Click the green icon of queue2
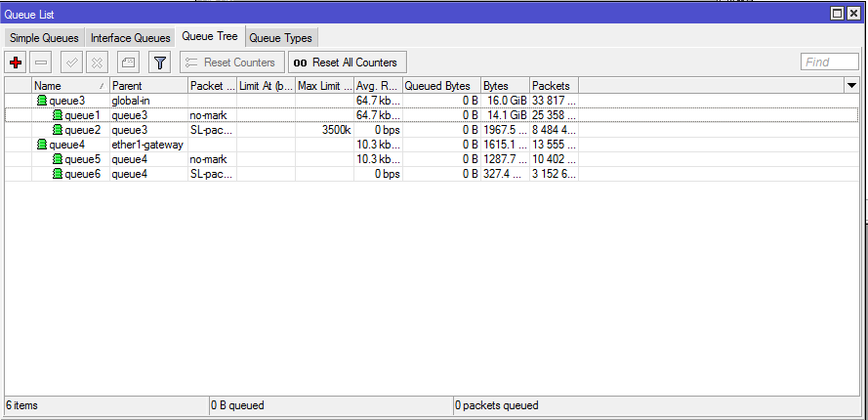The width and height of the screenshot is (868, 420). click(58, 130)
